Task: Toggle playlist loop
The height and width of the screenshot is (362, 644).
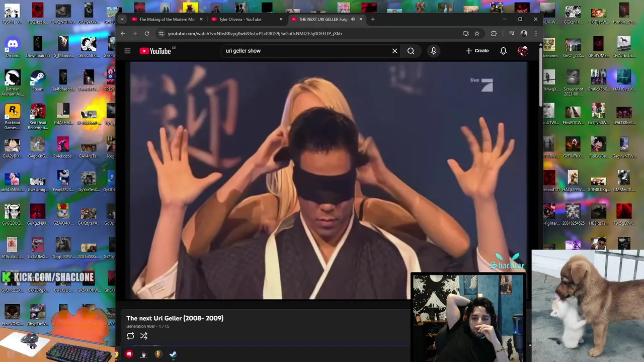Action: [x=130, y=336]
